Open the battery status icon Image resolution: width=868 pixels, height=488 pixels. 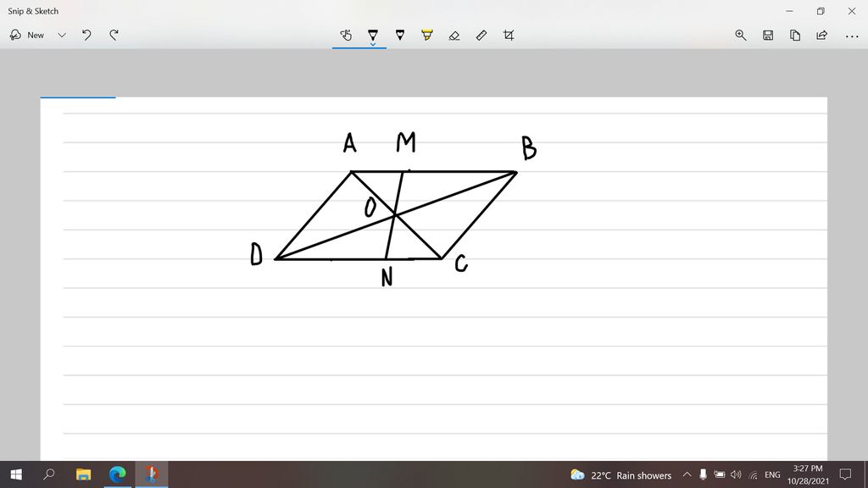tap(719, 474)
